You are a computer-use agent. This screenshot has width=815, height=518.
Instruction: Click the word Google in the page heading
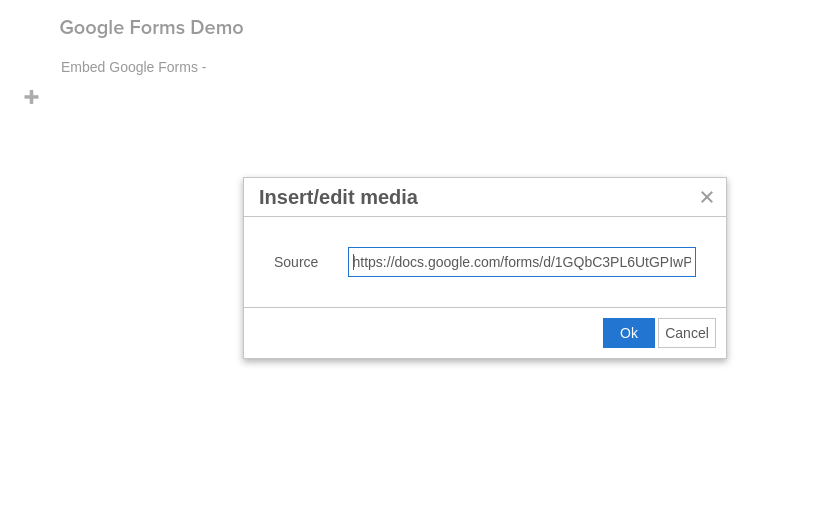92,28
